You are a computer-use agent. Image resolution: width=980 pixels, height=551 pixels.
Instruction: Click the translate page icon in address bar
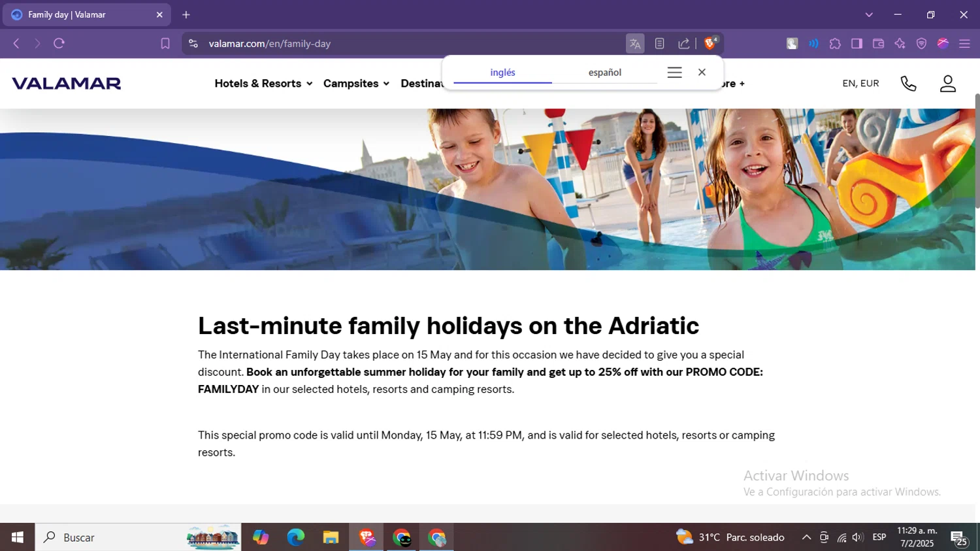pyautogui.click(x=634, y=44)
